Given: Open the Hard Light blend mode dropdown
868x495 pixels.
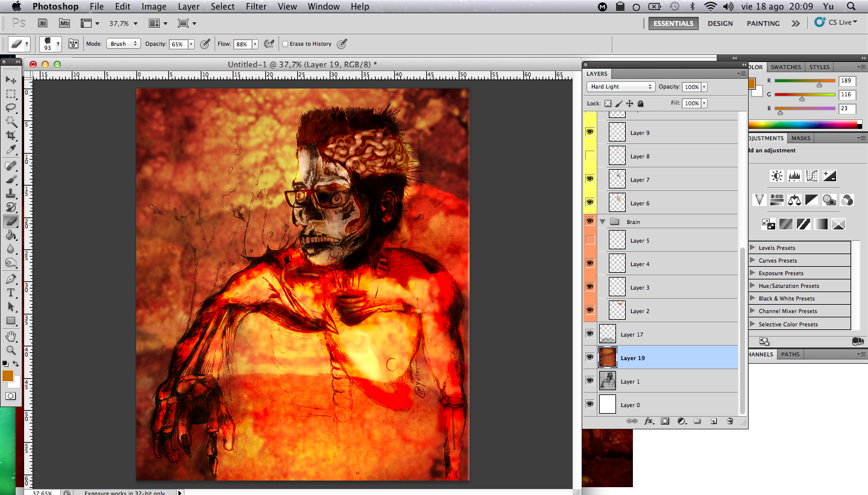Looking at the screenshot, I should click(620, 87).
